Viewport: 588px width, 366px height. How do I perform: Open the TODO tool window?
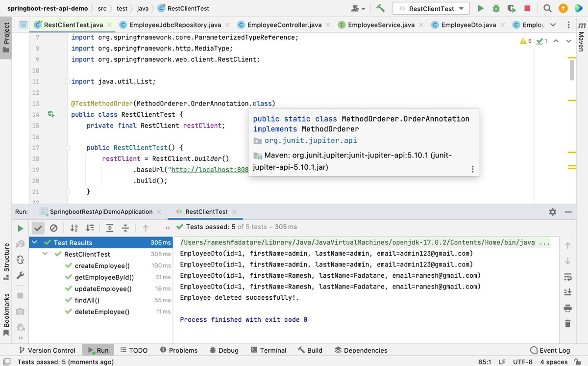pyautogui.click(x=133, y=350)
